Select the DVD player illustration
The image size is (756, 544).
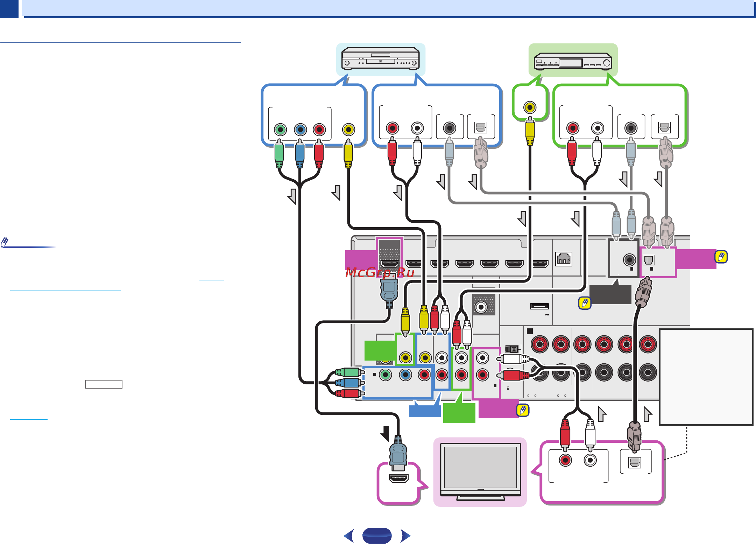click(x=381, y=58)
